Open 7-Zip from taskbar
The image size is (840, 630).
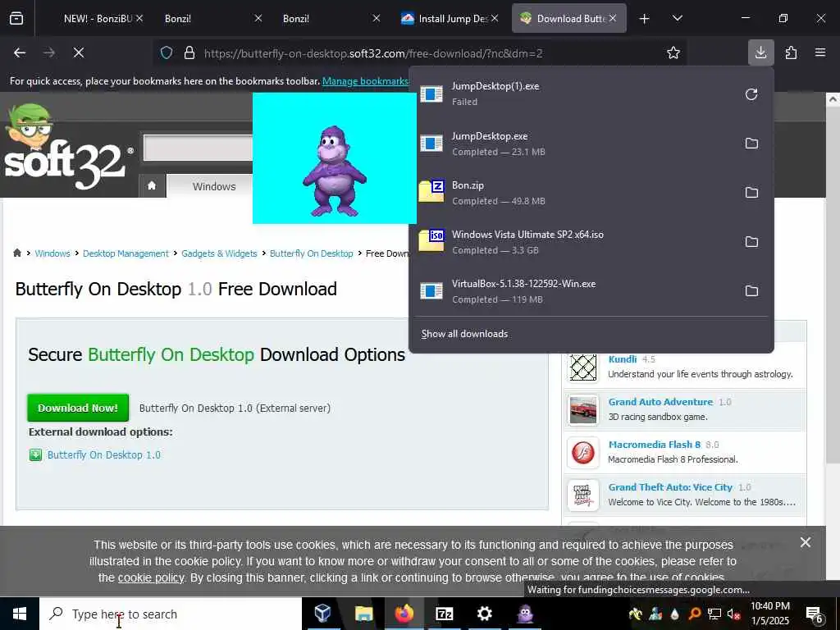click(445, 614)
